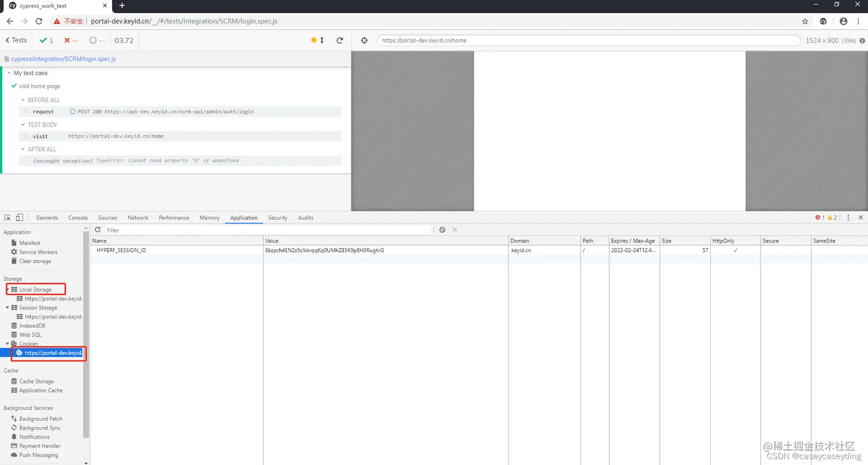Click the cookie Filter input

click(268, 230)
